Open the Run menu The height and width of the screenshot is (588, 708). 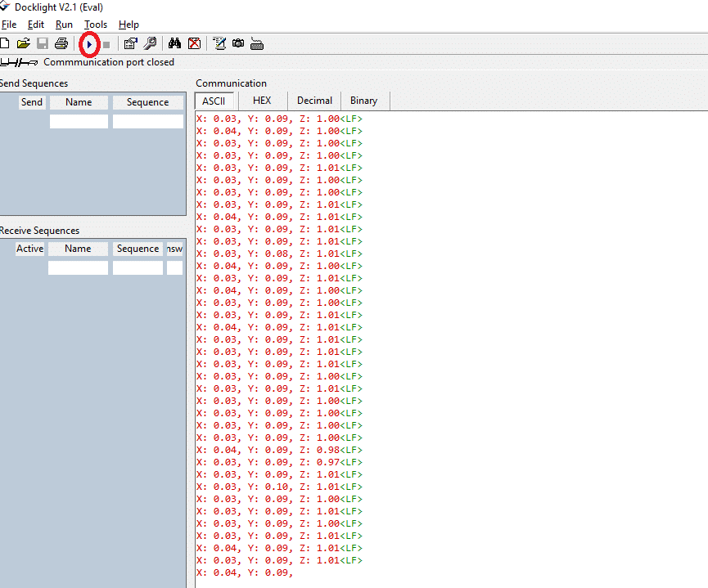click(x=64, y=25)
